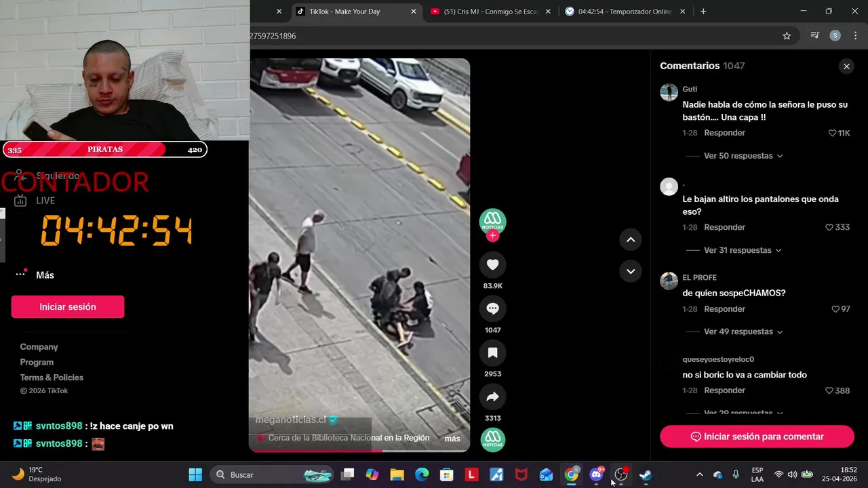Image resolution: width=868 pixels, height=488 pixels.
Task: Share the video with the arrow icon
Action: tap(493, 397)
